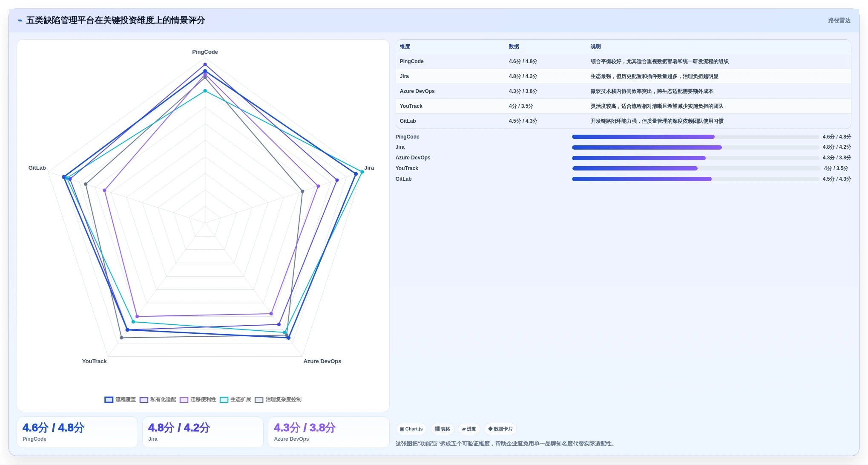This screenshot has height=465, width=868.
Task: Click the YouTrack label beside progress bar
Action: [x=407, y=169]
